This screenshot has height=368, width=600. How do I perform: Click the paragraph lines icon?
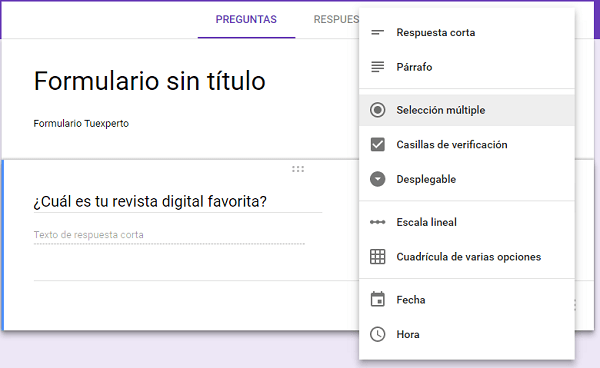click(377, 67)
